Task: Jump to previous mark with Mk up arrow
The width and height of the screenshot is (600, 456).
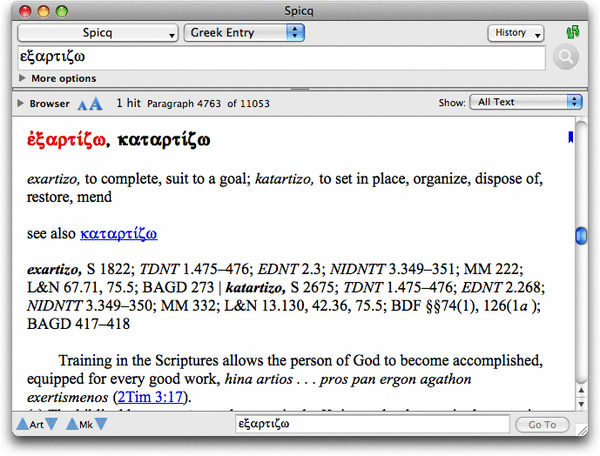Action: 72,423
